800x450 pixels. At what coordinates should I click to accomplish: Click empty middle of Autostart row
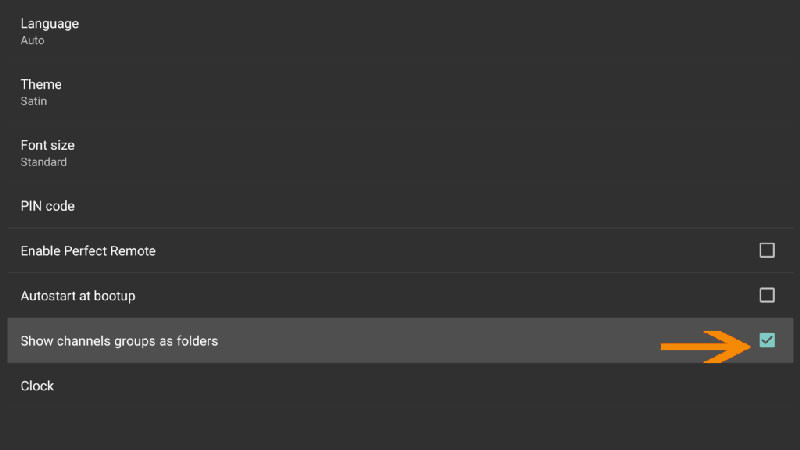click(x=450, y=296)
